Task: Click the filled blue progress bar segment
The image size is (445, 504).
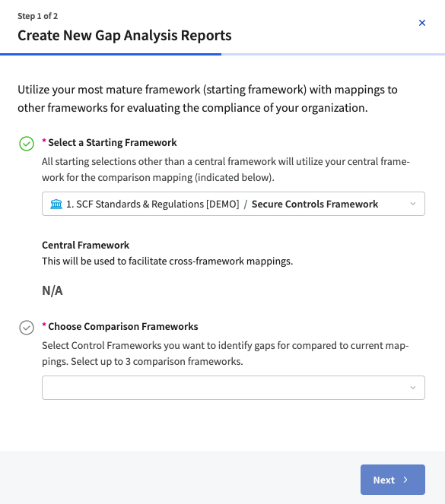Action: 110,54
